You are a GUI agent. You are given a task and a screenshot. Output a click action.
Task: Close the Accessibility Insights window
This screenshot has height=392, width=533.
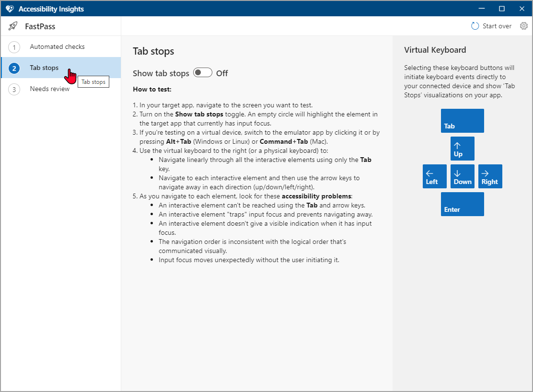pos(522,9)
